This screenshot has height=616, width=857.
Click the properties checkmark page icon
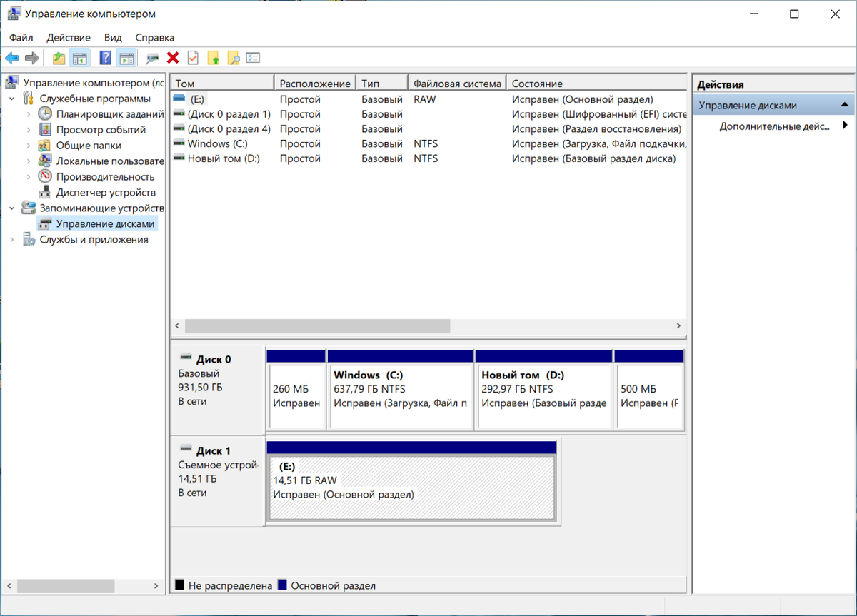tap(193, 58)
